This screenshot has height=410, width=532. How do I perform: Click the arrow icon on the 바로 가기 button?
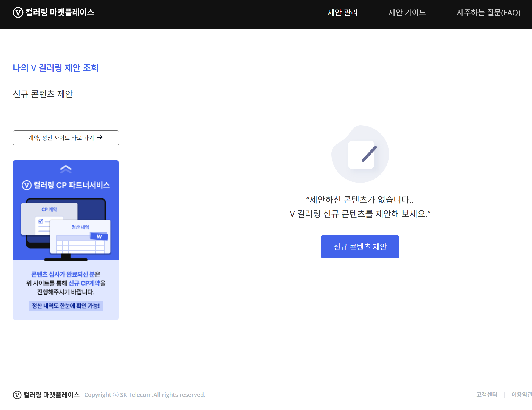point(100,137)
